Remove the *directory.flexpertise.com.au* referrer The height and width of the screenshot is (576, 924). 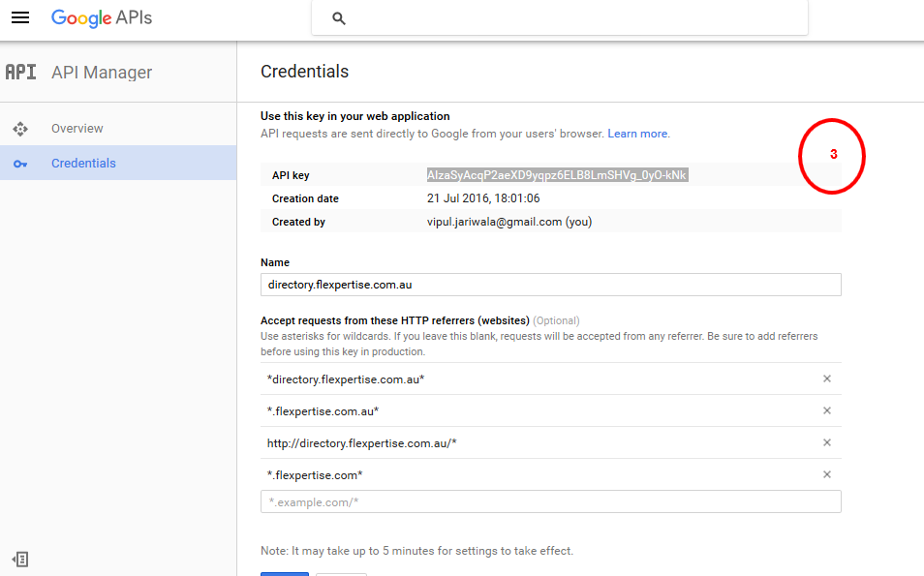(827, 379)
